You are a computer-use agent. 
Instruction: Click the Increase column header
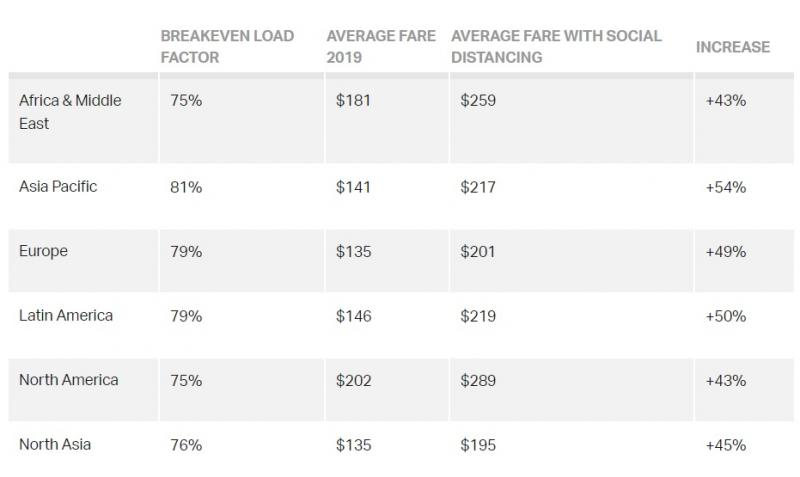[x=733, y=47]
